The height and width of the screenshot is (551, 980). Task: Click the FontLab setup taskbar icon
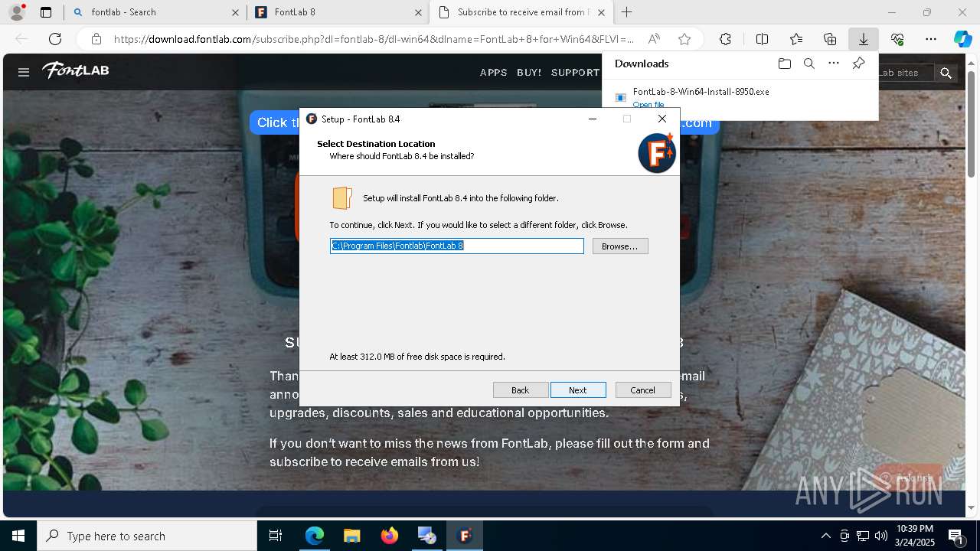pyautogui.click(x=465, y=536)
